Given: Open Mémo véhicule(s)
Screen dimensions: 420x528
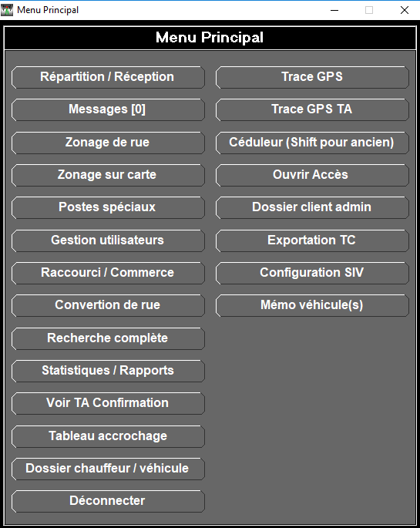Looking at the screenshot, I should [312, 305].
